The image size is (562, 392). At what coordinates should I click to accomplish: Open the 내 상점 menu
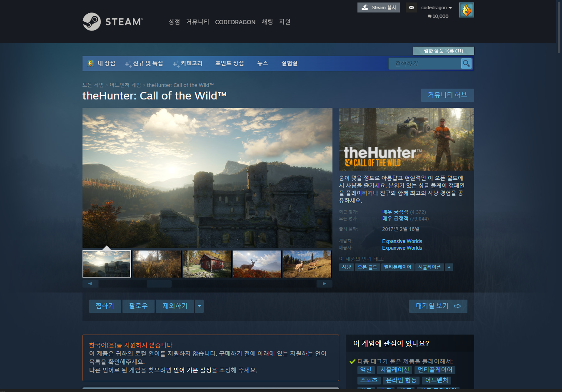[102, 63]
